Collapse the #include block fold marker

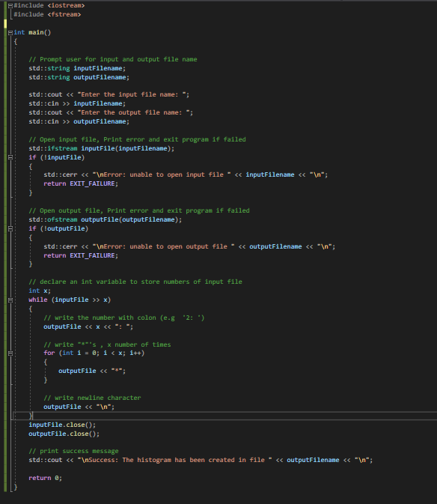tap(10, 6)
